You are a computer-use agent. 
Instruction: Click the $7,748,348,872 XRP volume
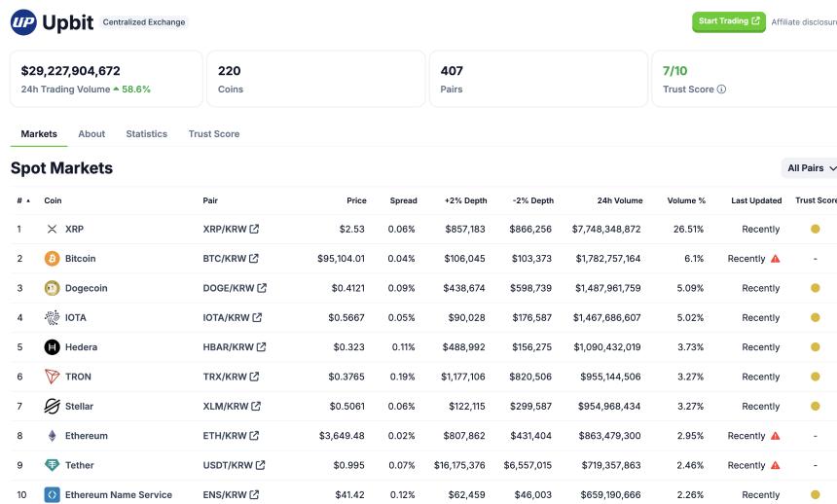pyautogui.click(x=606, y=229)
